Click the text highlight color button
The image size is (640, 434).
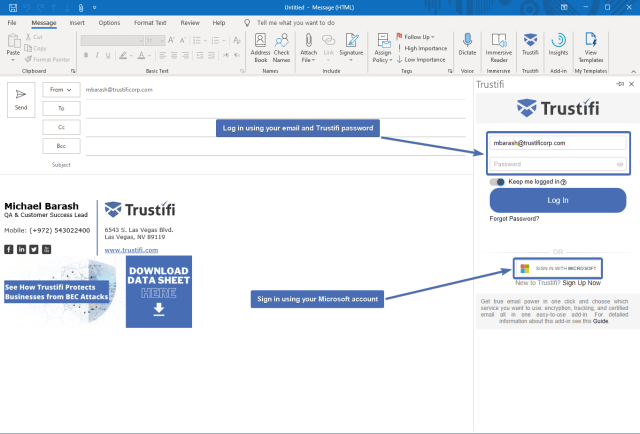click(x=122, y=55)
